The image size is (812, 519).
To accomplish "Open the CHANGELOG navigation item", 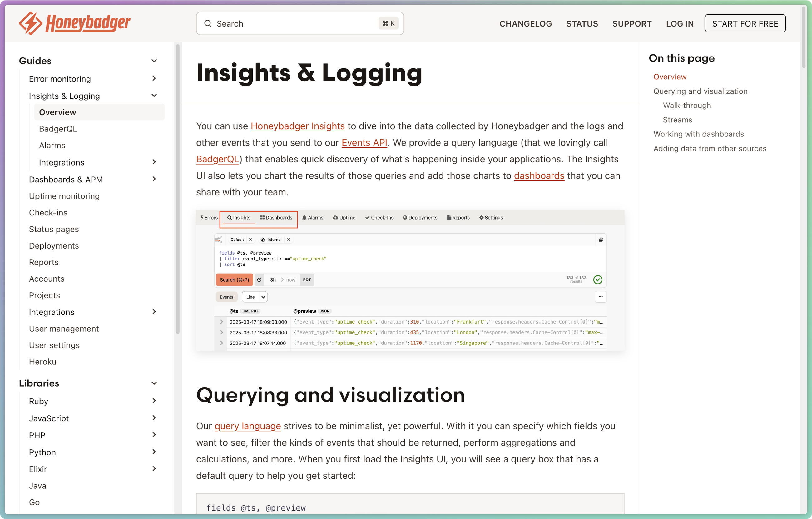I will tap(525, 23).
